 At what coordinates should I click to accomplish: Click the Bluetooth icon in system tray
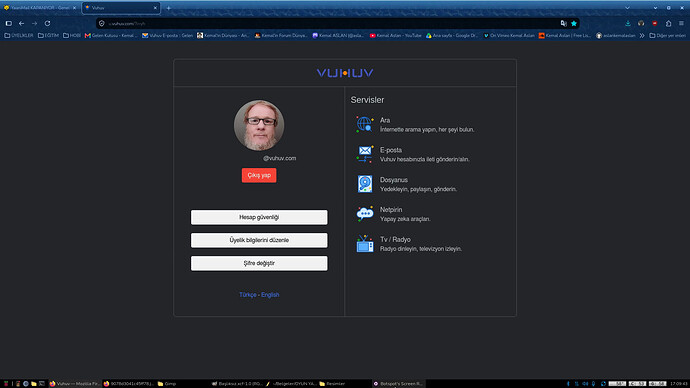[568, 384]
